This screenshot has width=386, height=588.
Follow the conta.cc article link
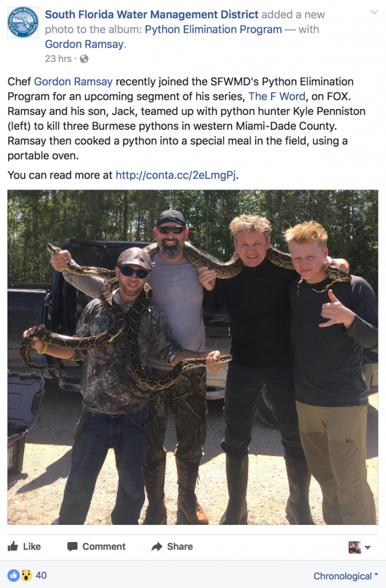176,175
